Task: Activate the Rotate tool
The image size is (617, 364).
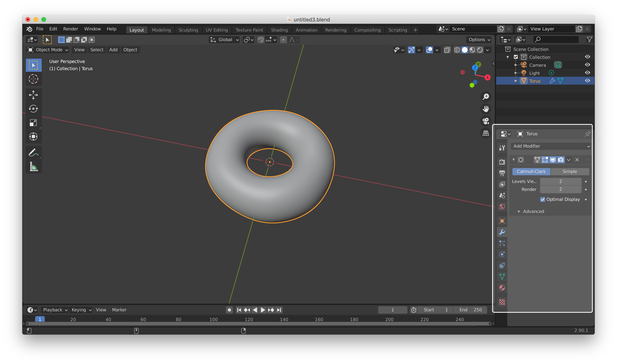Action: (33, 109)
